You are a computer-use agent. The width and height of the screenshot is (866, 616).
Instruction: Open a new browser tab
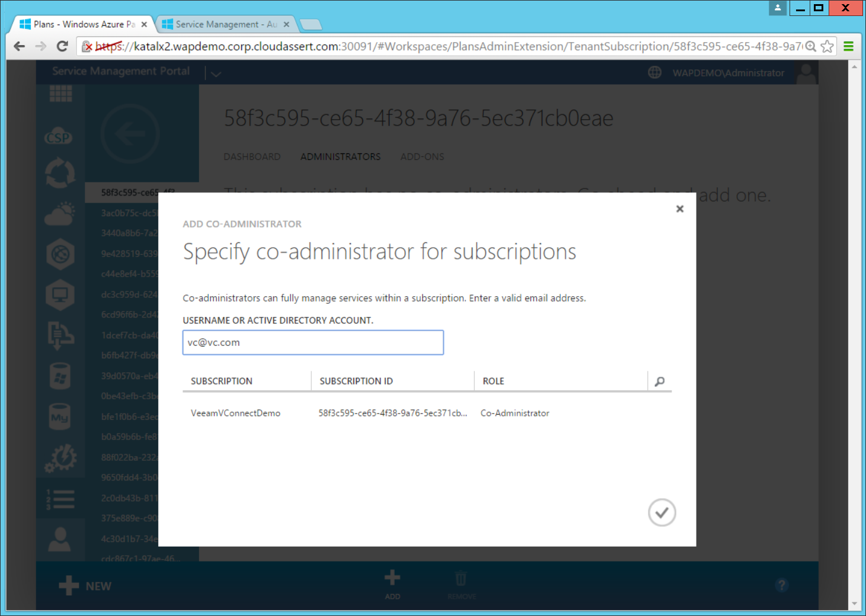[311, 24]
